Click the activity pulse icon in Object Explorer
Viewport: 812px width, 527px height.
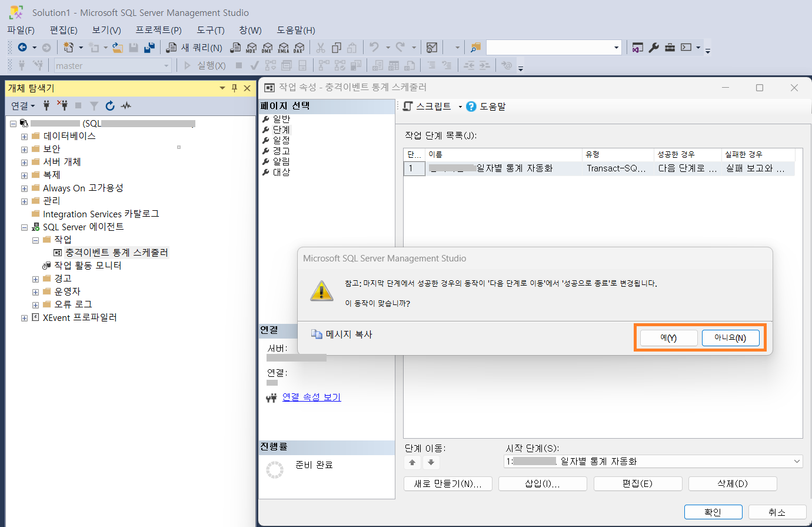tap(126, 105)
